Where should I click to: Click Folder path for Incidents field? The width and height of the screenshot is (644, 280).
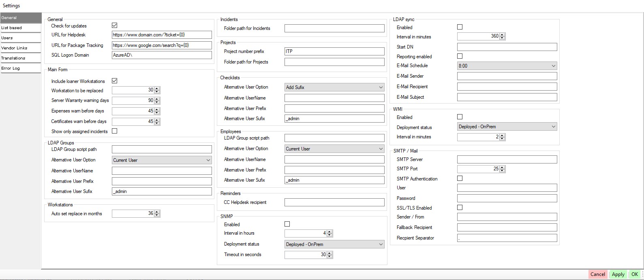(334, 28)
